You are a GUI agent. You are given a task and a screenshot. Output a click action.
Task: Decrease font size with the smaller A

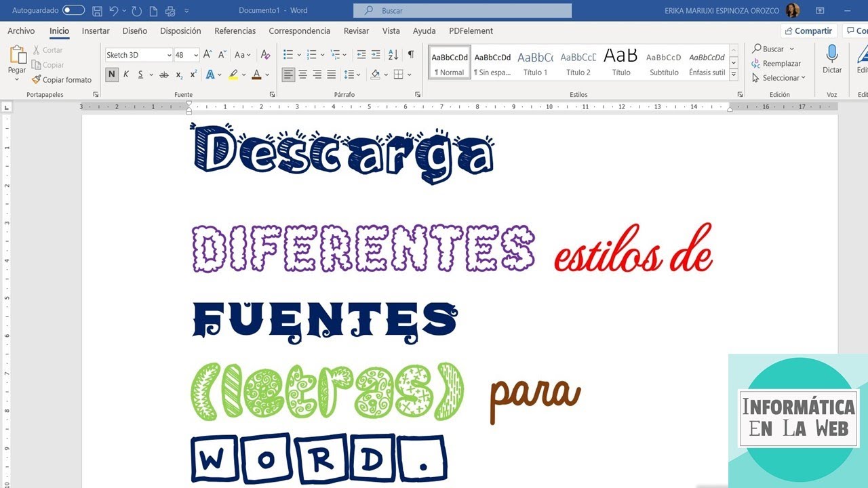[x=222, y=55]
